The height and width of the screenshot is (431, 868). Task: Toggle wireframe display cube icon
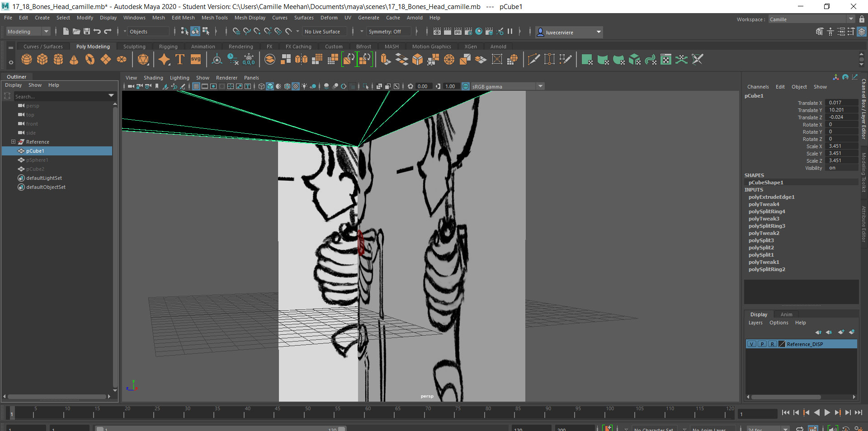click(x=261, y=86)
